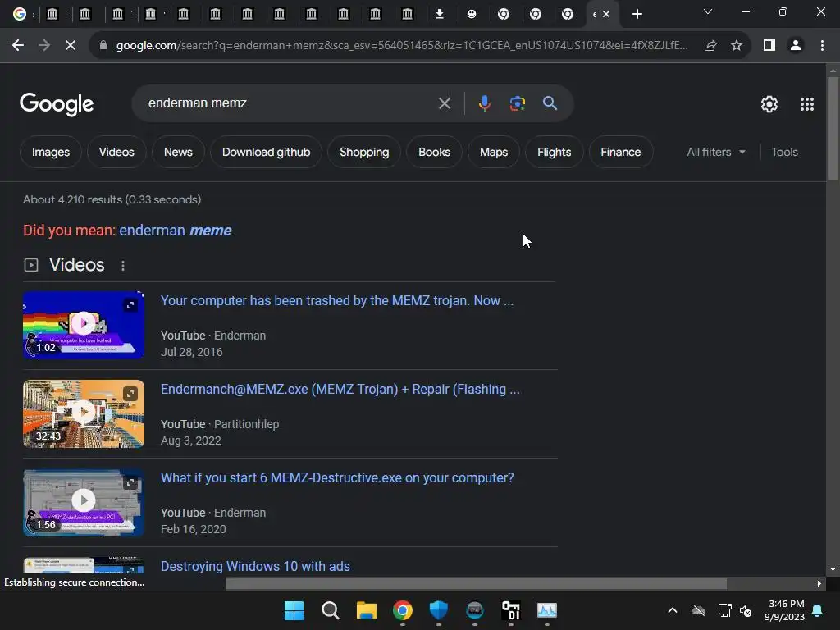Open the notifications bell

[x=818, y=610]
